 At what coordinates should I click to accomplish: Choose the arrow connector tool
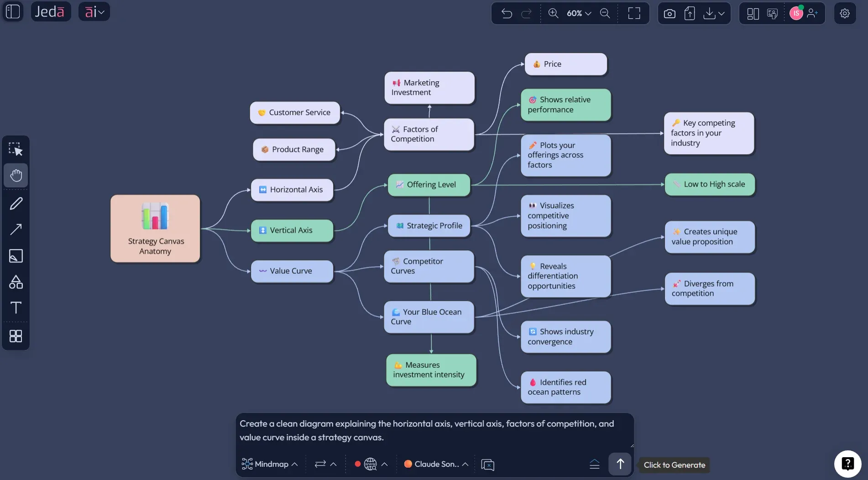point(16,229)
